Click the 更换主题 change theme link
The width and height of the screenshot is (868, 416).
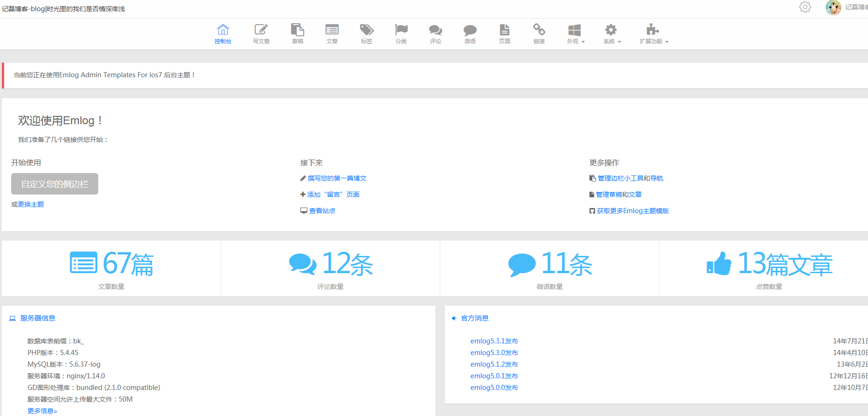coord(31,204)
